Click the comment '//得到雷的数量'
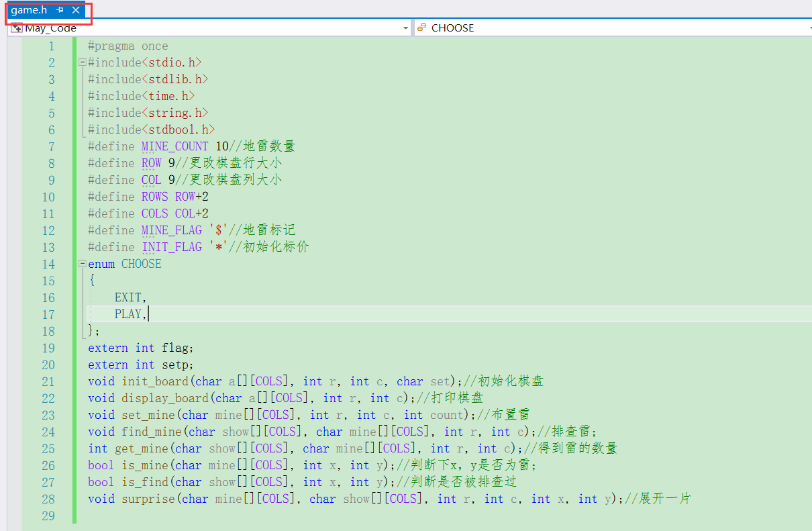812x531 pixels. pyautogui.click(x=570, y=448)
